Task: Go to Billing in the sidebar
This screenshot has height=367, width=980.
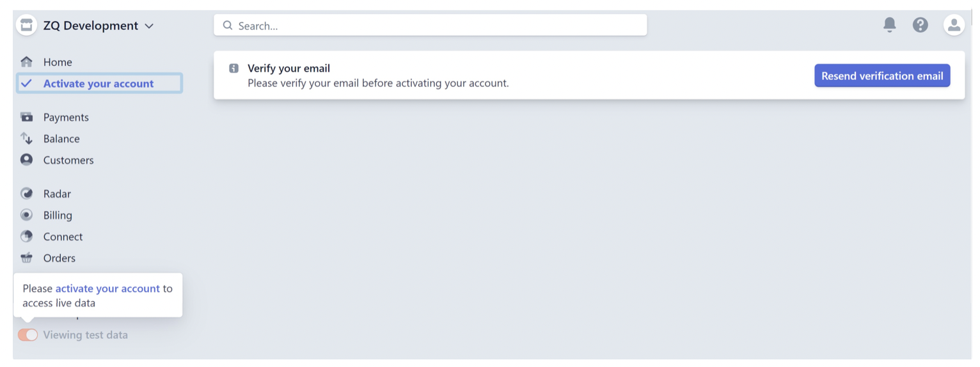Action: tap(58, 215)
